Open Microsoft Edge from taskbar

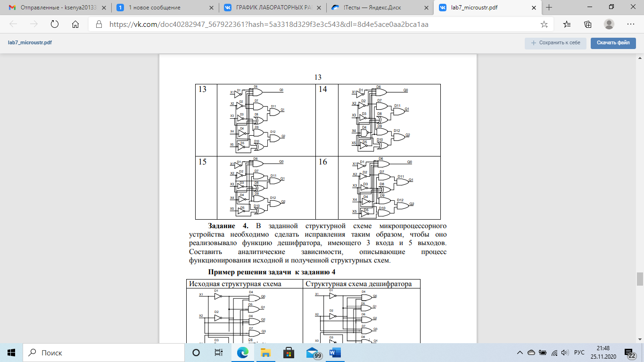(x=242, y=353)
